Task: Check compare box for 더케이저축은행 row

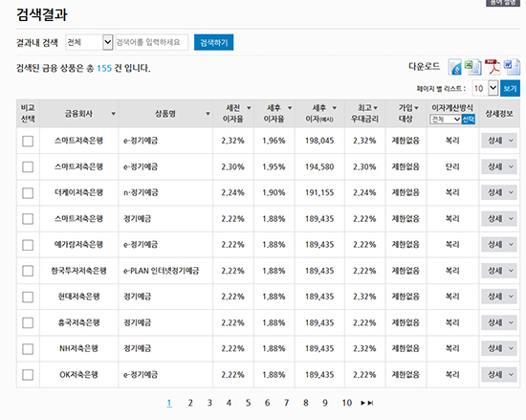Action: [28, 193]
